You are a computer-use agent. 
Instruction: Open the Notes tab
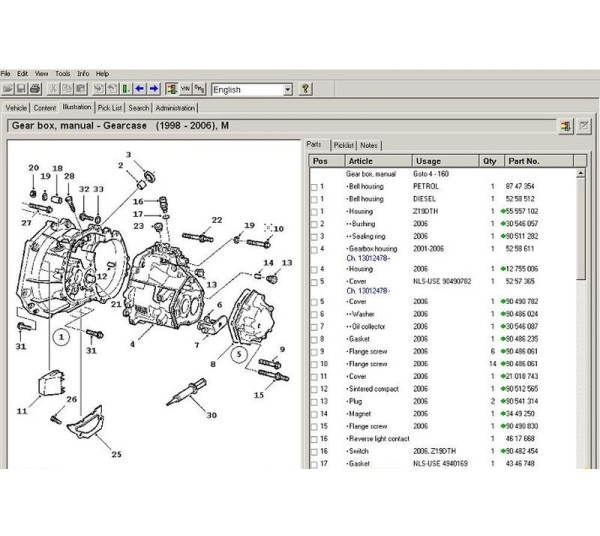coord(370,146)
